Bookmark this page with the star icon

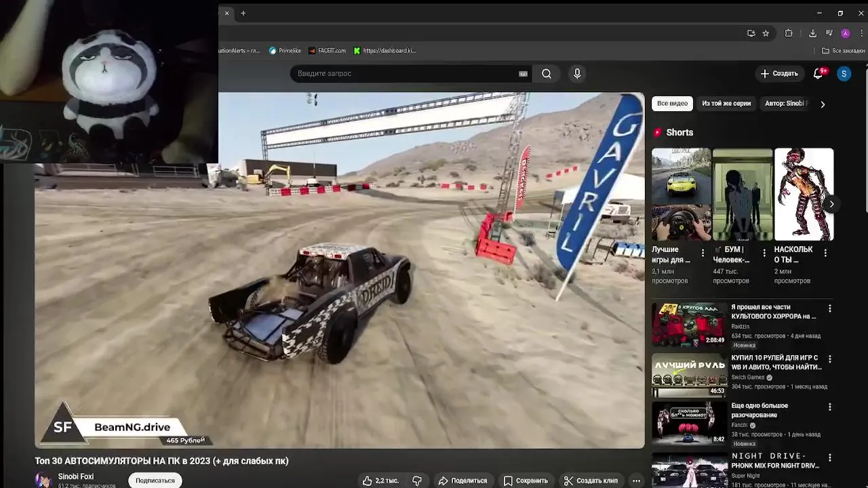(766, 33)
